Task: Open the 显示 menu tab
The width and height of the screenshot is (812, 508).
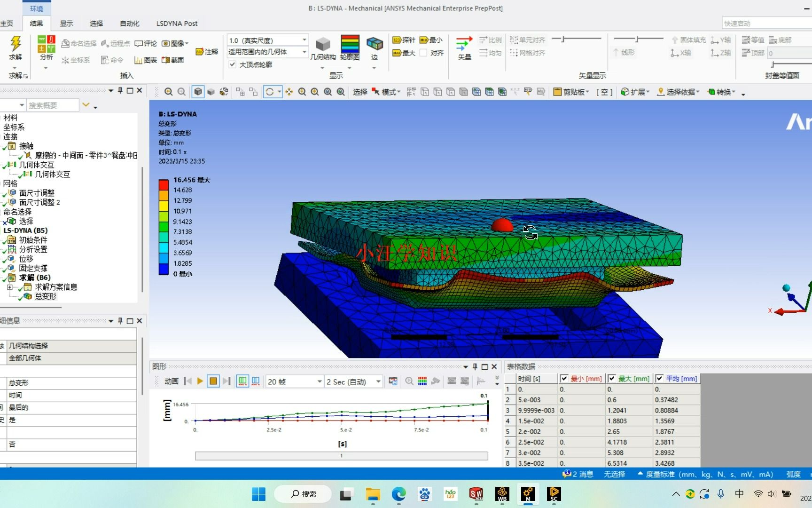Action: (66, 23)
